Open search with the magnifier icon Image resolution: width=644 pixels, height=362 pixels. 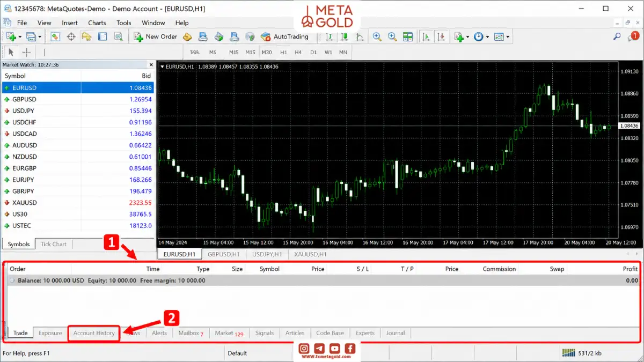[617, 36]
